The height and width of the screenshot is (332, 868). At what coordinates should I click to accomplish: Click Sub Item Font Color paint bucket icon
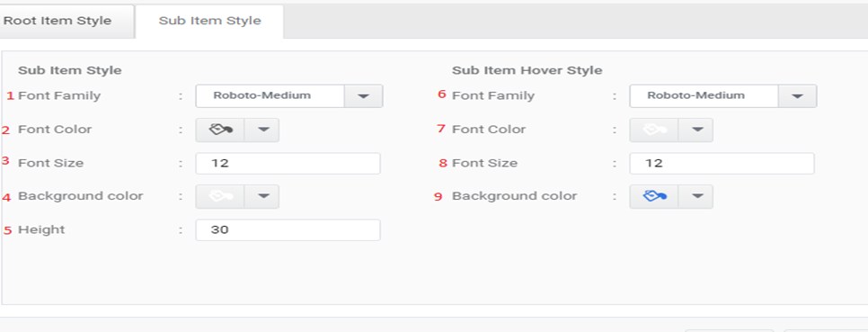tap(220, 130)
